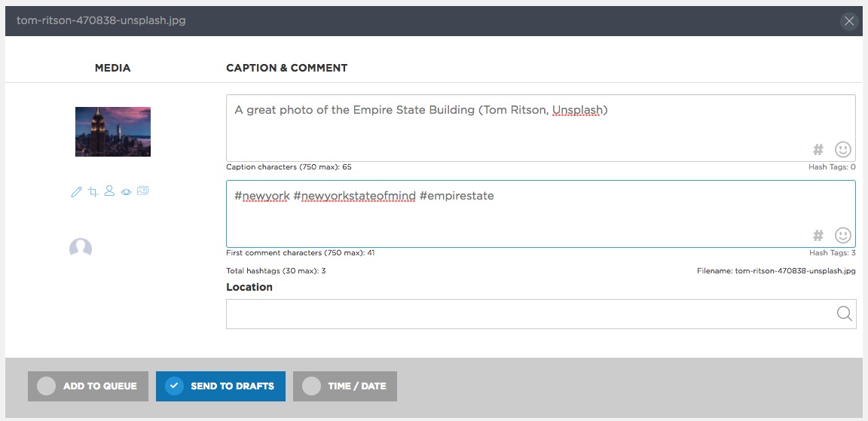
Task: Click the account avatar under Media
Action: coord(81,249)
